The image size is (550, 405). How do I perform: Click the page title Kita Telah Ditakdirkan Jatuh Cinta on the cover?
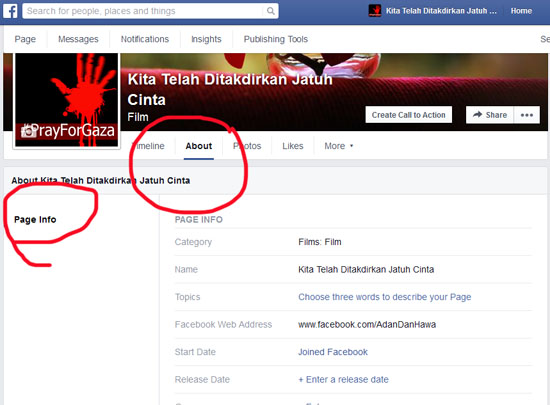pos(230,89)
